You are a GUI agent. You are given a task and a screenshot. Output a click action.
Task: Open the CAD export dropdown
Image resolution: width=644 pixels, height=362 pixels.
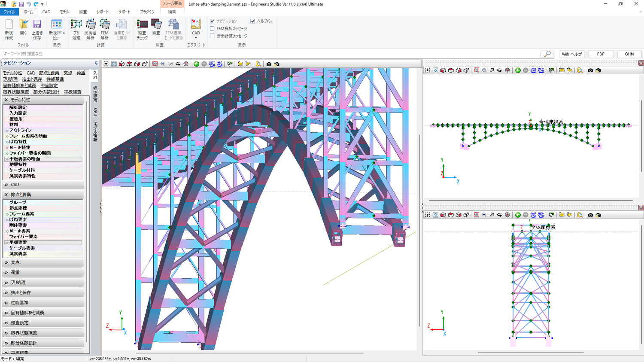[x=196, y=38]
